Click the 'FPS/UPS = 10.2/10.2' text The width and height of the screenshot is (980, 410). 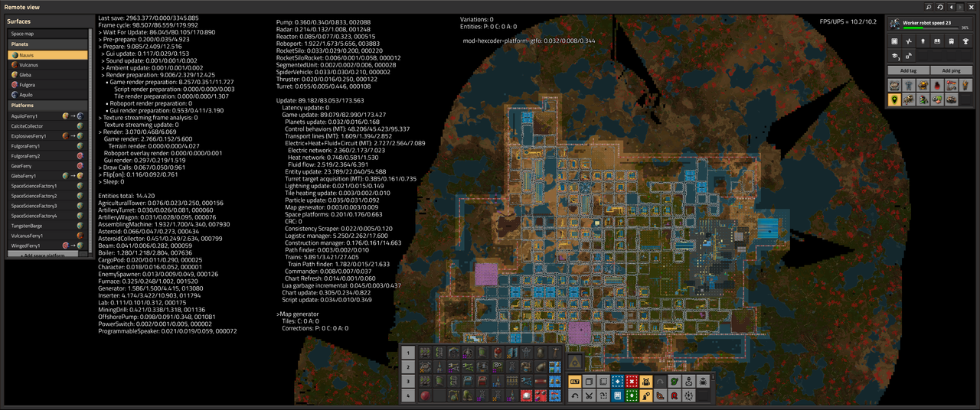coord(849,21)
